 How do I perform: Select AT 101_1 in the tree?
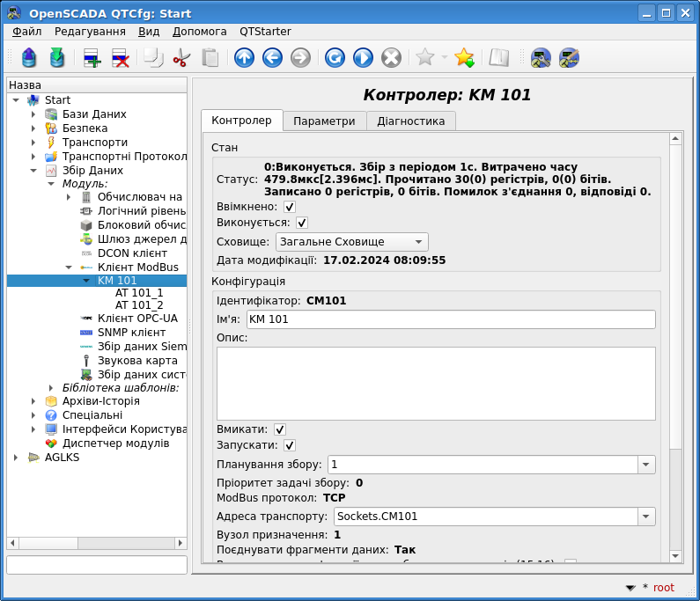(139, 292)
